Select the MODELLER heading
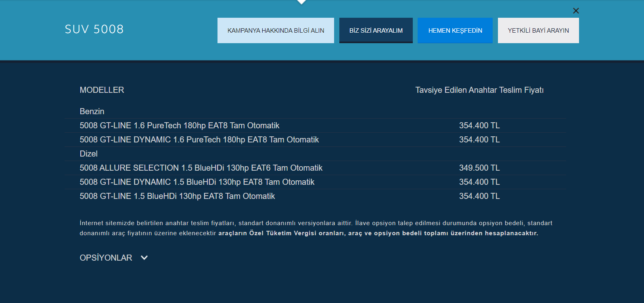644x303 pixels. [x=102, y=90]
